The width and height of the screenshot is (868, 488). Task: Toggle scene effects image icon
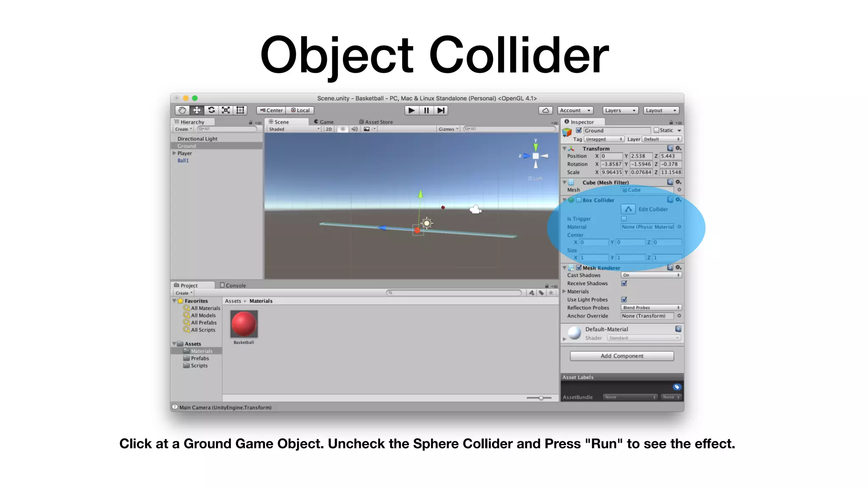coord(367,129)
